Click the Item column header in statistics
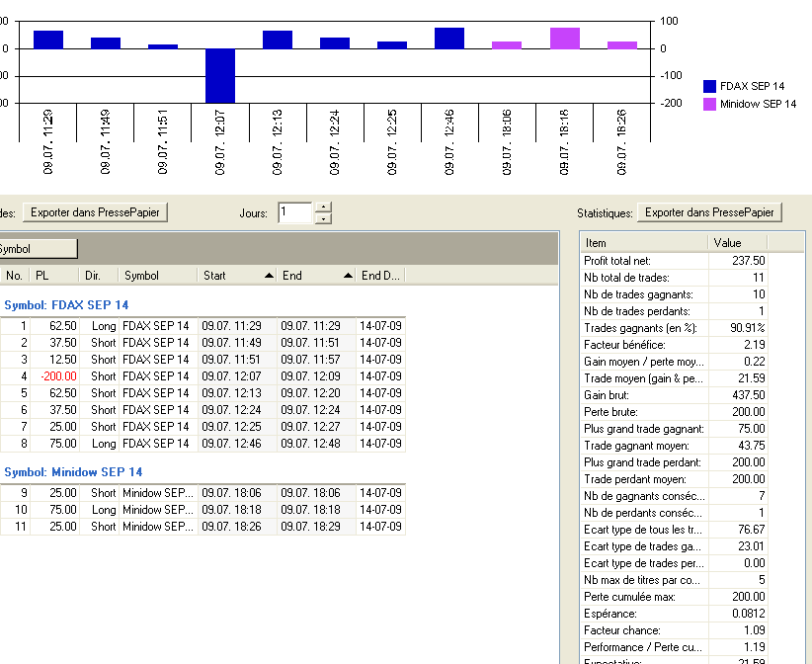This screenshot has width=812, height=664. (643, 242)
